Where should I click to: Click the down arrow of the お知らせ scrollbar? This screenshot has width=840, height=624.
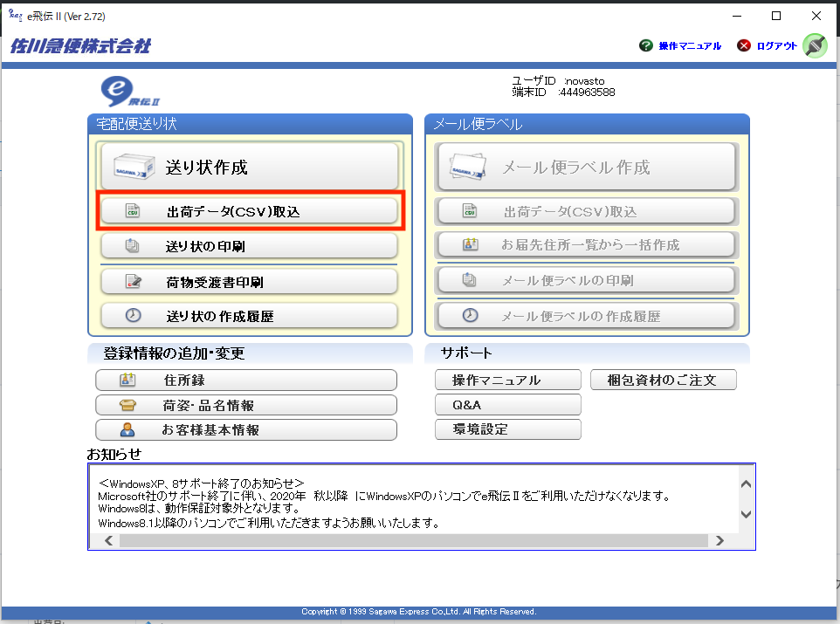tap(746, 514)
